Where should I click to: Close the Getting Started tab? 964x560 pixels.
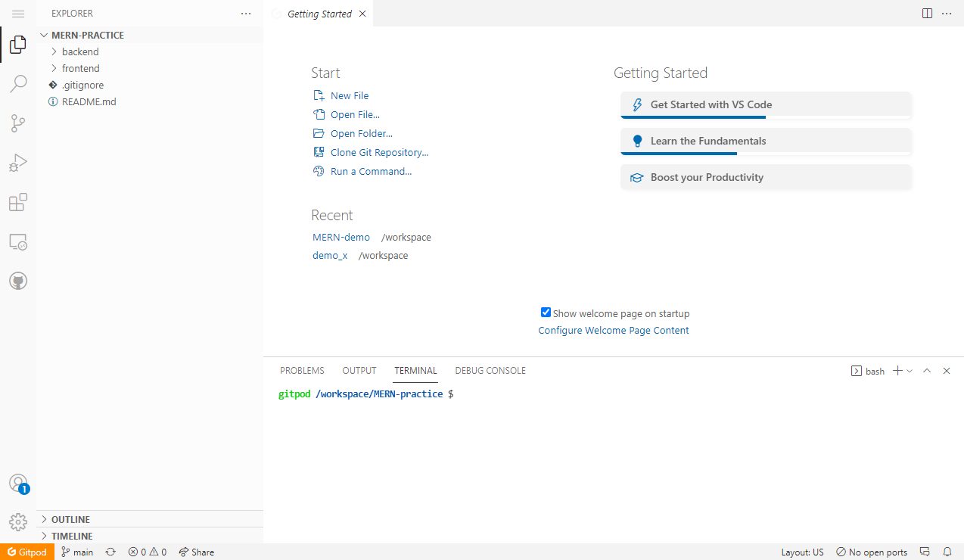[x=362, y=14]
